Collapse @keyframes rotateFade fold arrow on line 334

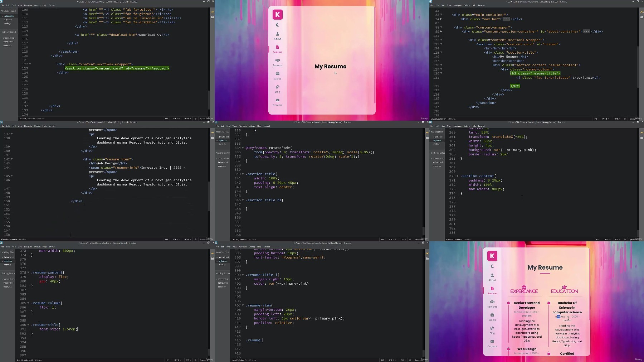(243, 148)
